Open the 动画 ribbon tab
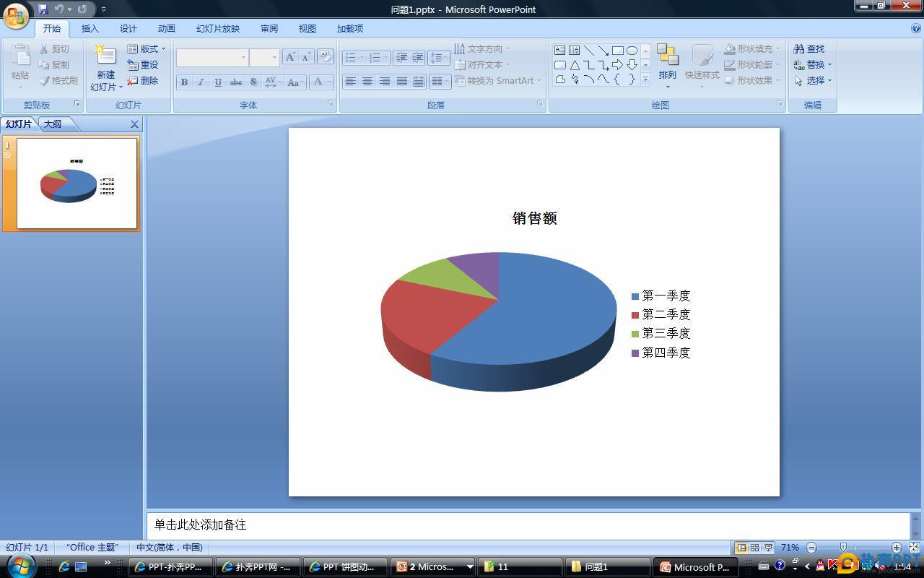 click(x=167, y=28)
